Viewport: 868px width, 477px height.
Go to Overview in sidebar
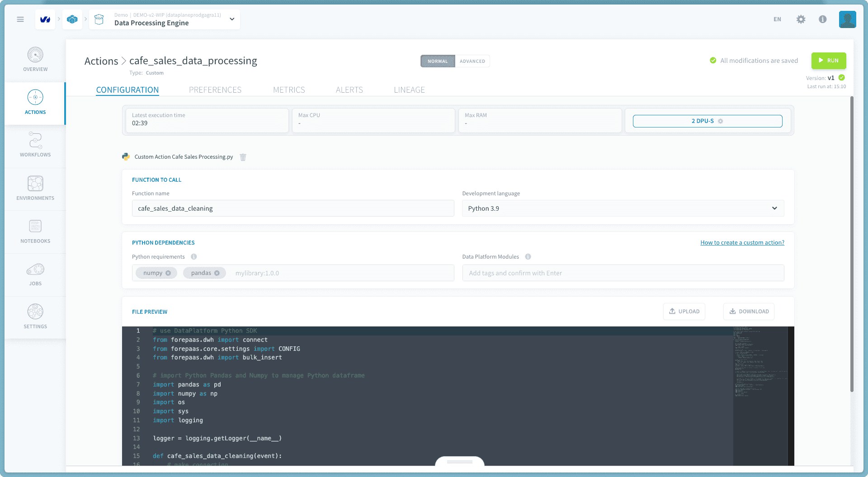tap(35, 60)
